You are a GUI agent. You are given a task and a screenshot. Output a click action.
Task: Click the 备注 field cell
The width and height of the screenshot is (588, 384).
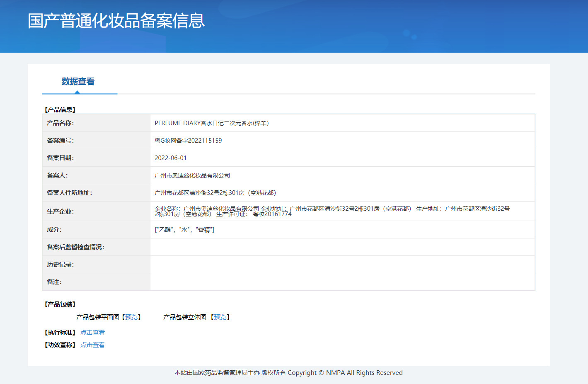click(290, 282)
